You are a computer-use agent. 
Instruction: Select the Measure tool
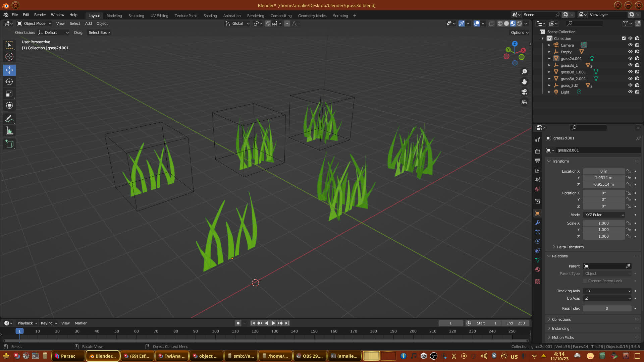point(9,131)
